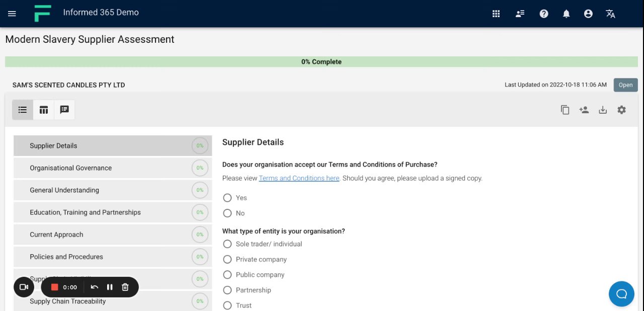Click the add person icon
This screenshot has height=311, width=644.
point(584,110)
